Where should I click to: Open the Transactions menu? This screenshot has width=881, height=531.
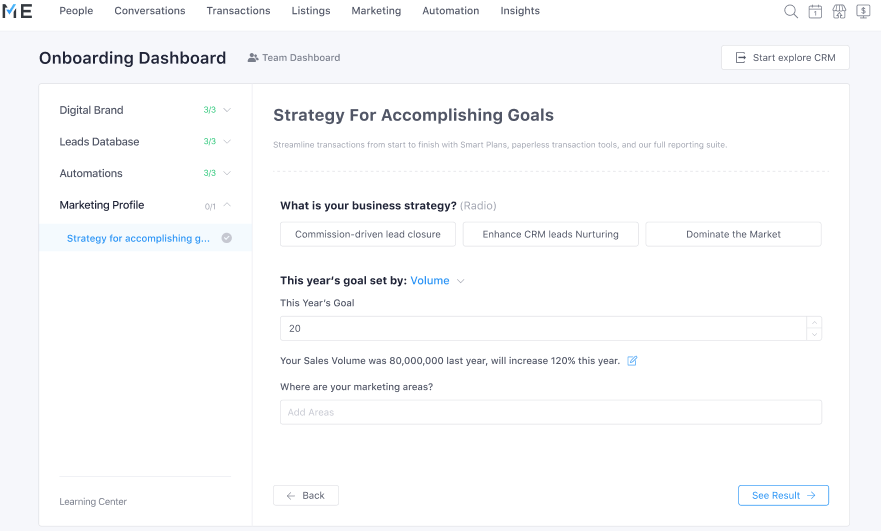(x=238, y=11)
